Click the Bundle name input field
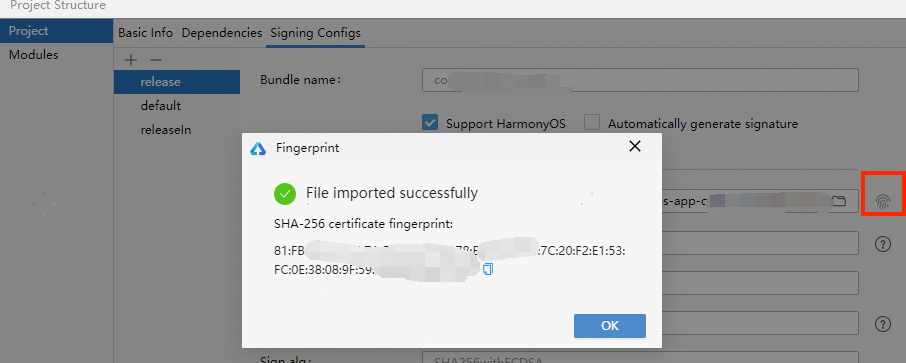This screenshot has width=906, height=363. click(640, 80)
